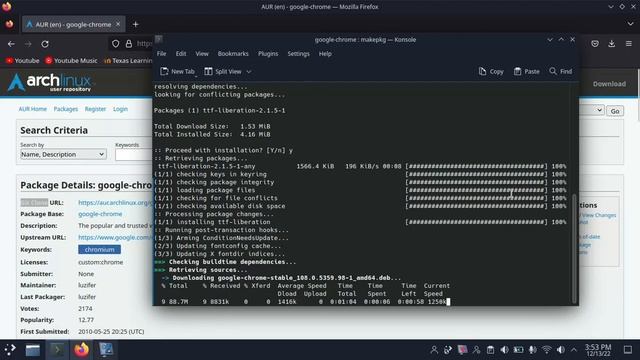Viewport: 640px width, 360px height.
Task: Open the Firefox list all tabs chevron
Action: point(630,24)
